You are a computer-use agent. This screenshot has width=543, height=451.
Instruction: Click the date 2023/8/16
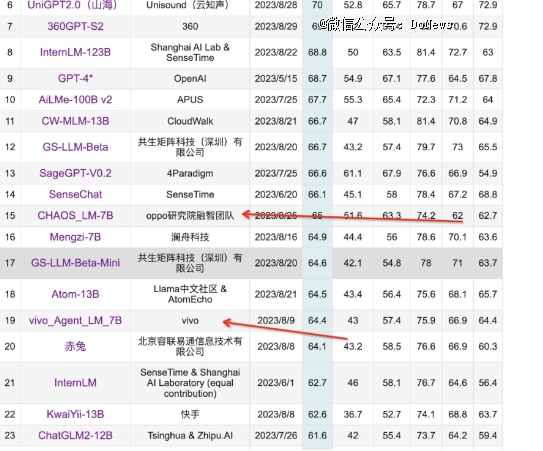tap(276, 237)
